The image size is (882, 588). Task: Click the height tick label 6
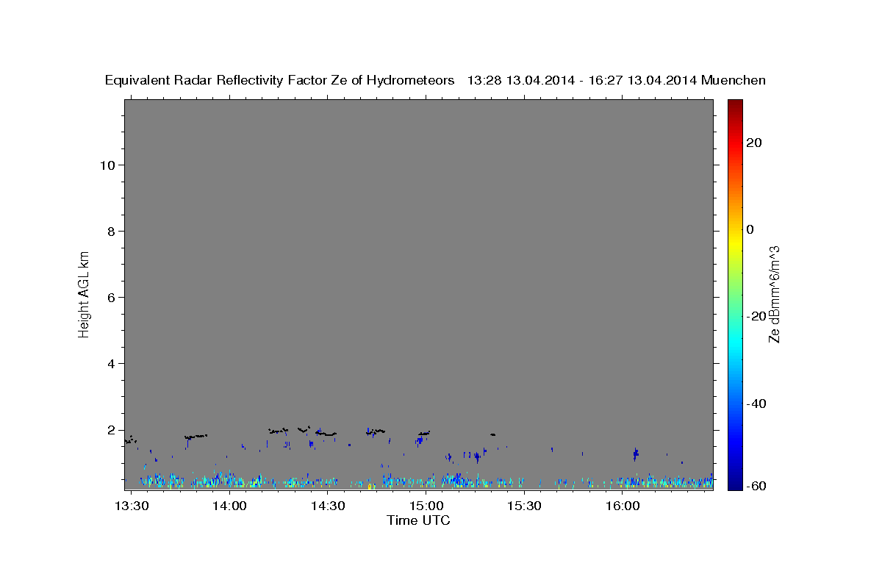[111, 297]
